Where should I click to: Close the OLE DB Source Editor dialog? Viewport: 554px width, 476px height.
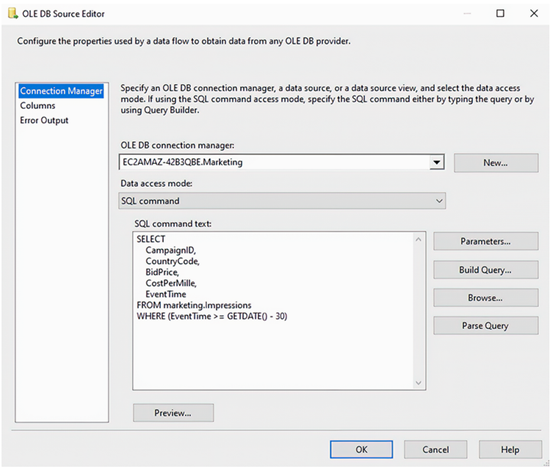534,13
